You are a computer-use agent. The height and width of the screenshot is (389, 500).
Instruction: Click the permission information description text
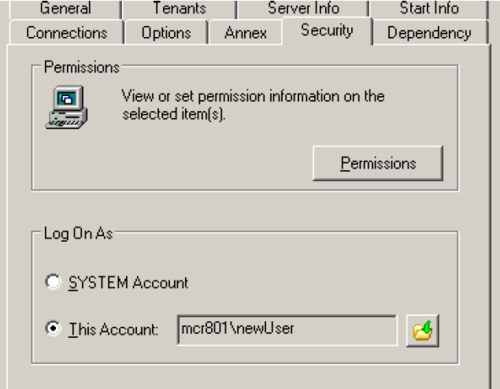[253, 105]
